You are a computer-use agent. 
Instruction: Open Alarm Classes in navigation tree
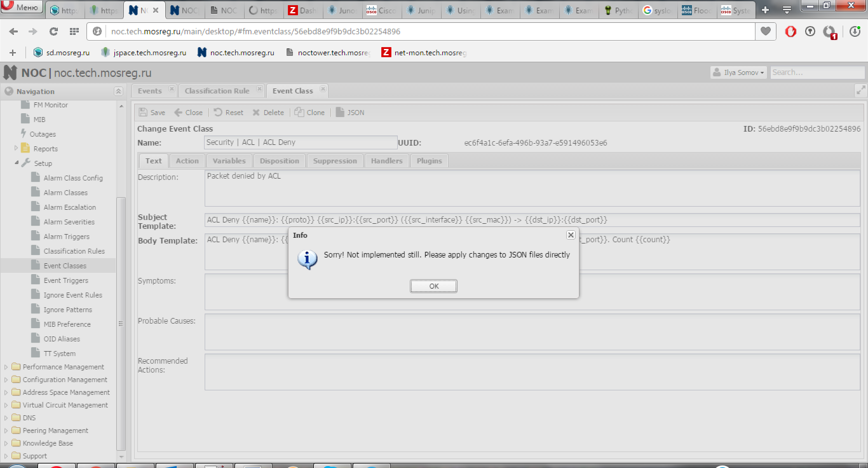tap(65, 193)
